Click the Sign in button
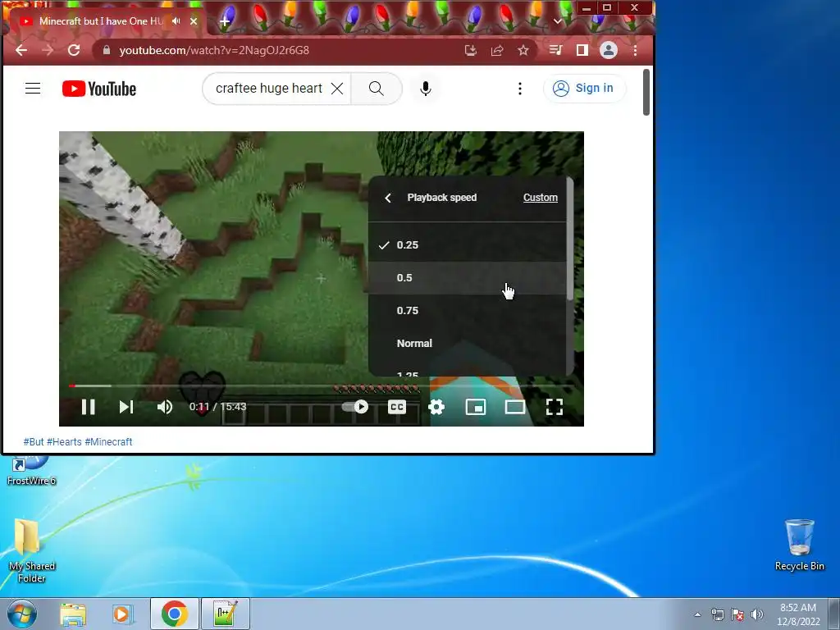The height and width of the screenshot is (630, 840). [583, 89]
